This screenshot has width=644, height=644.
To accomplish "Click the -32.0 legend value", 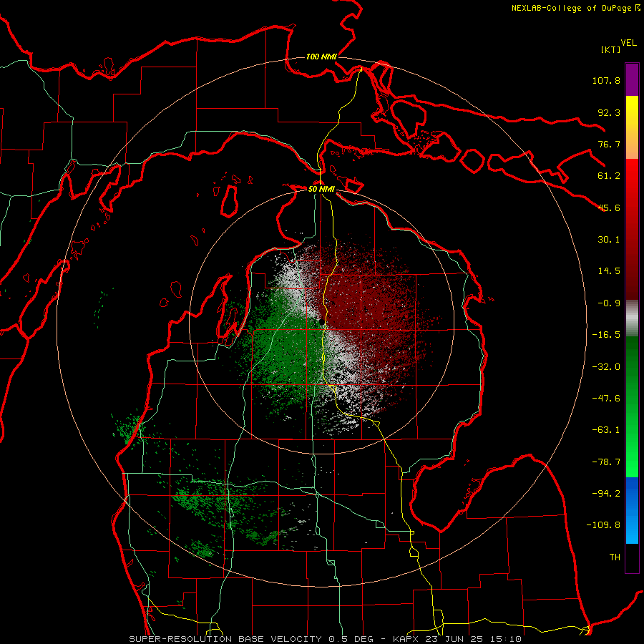I will 606,367.
